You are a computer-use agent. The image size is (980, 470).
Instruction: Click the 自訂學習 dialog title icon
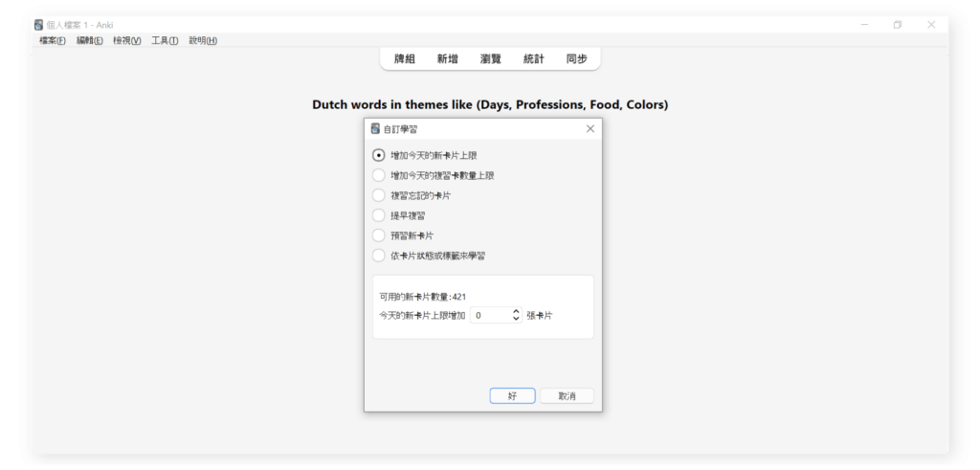376,128
